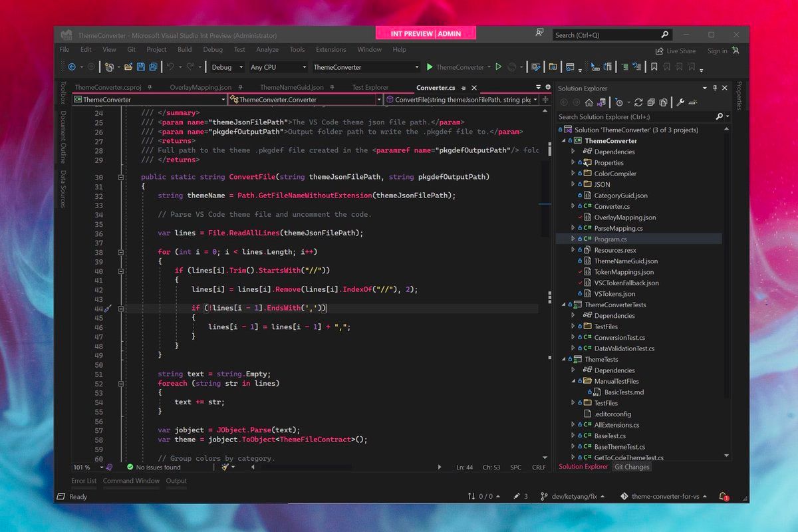Open Properties via the wrench icon

(x=680, y=102)
